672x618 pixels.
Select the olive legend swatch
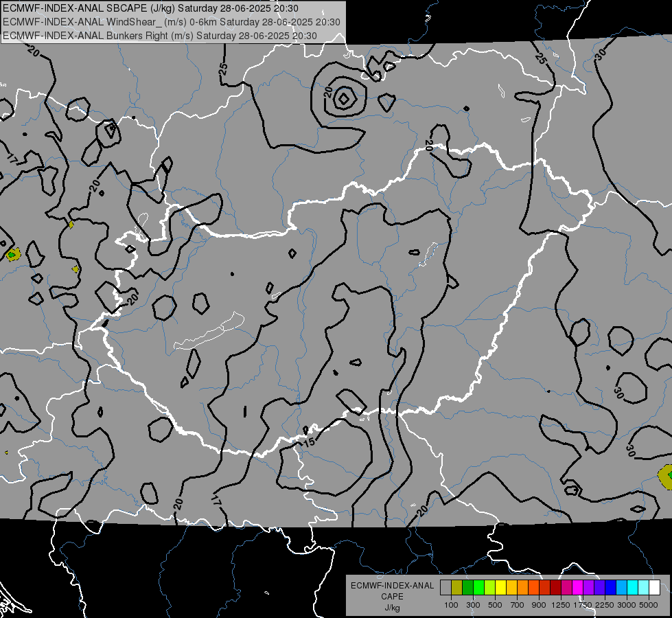click(x=457, y=588)
